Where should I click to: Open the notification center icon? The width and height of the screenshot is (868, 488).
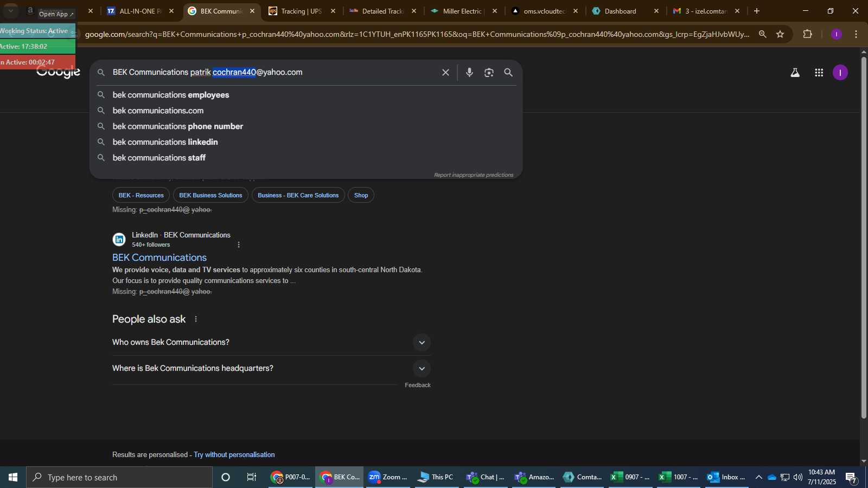pyautogui.click(x=851, y=478)
